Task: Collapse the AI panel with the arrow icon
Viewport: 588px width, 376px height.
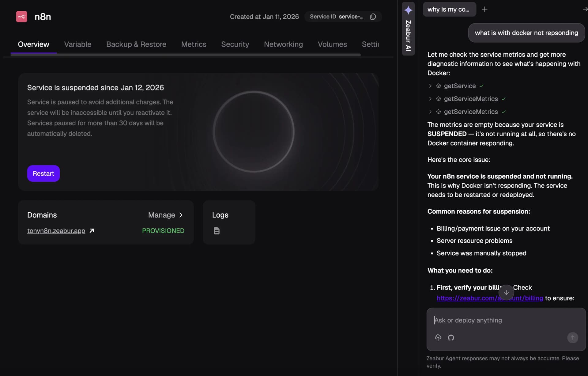Action: click(x=585, y=9)
